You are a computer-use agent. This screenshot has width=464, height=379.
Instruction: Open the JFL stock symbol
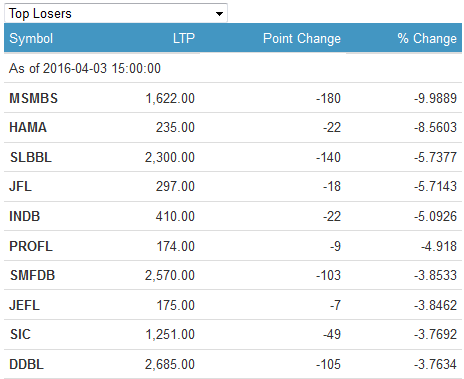pyautogui.click(x=21, y=186)
